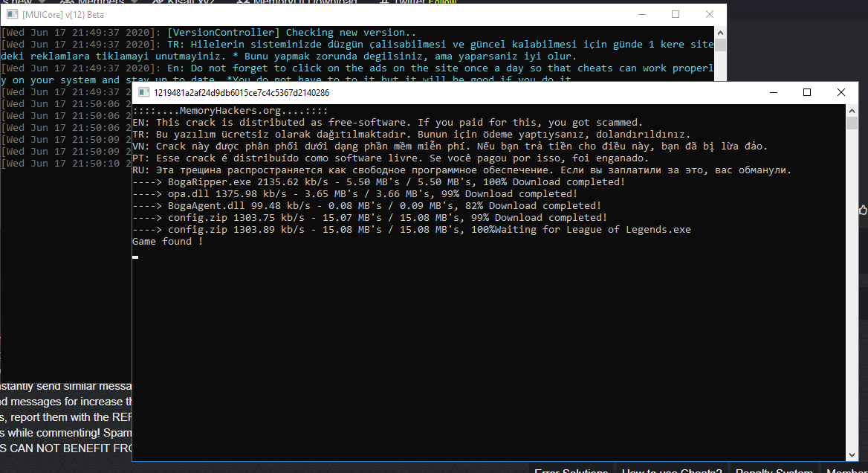This screenshot has height=473, width=868.
Task: Click scrollbar thumb in front console window
Action: [852, 123]
